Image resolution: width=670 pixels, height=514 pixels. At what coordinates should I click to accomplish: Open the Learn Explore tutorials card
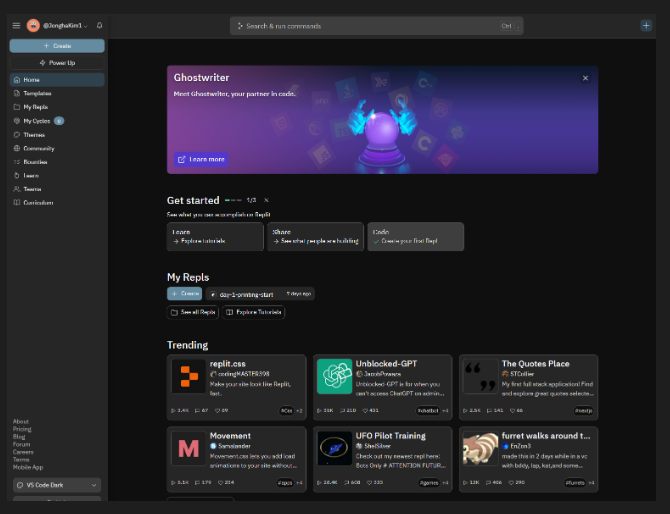pyautogui.click(x=215, y=236)
